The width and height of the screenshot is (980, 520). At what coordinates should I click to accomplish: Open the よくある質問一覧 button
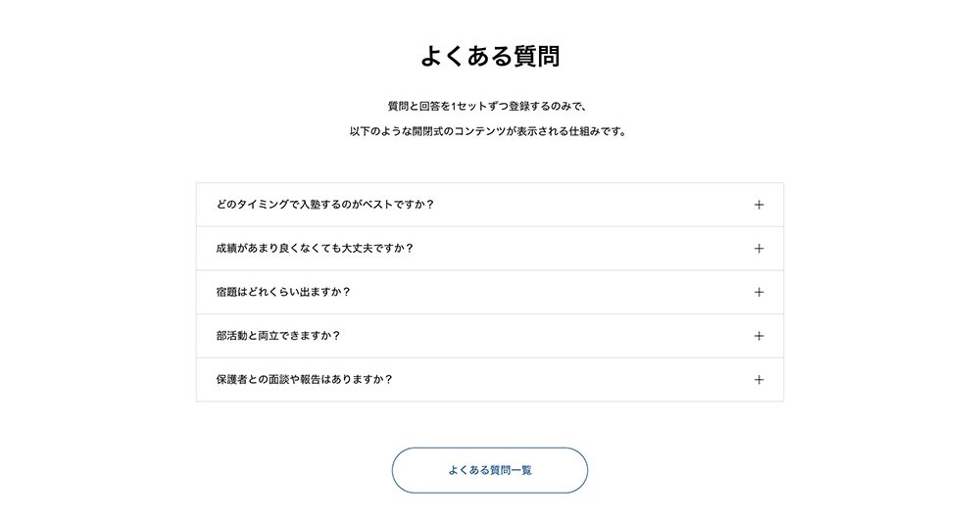(x=490, y=470)
